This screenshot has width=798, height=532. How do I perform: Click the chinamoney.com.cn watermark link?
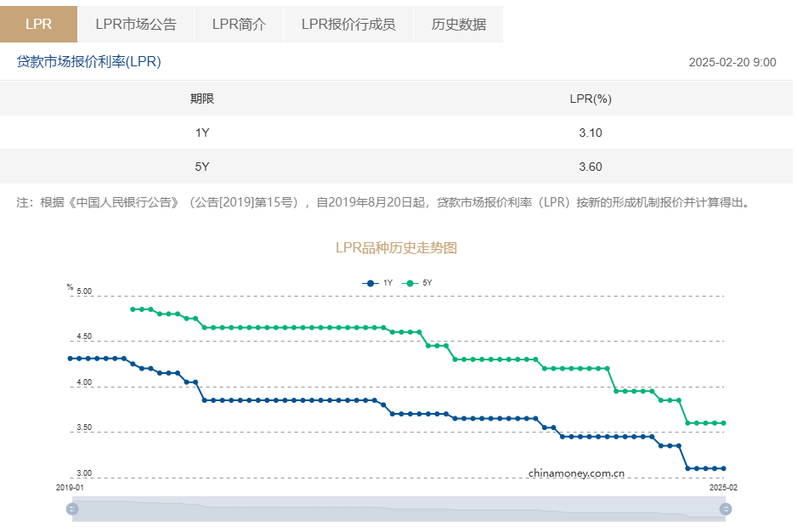(579, 473)
